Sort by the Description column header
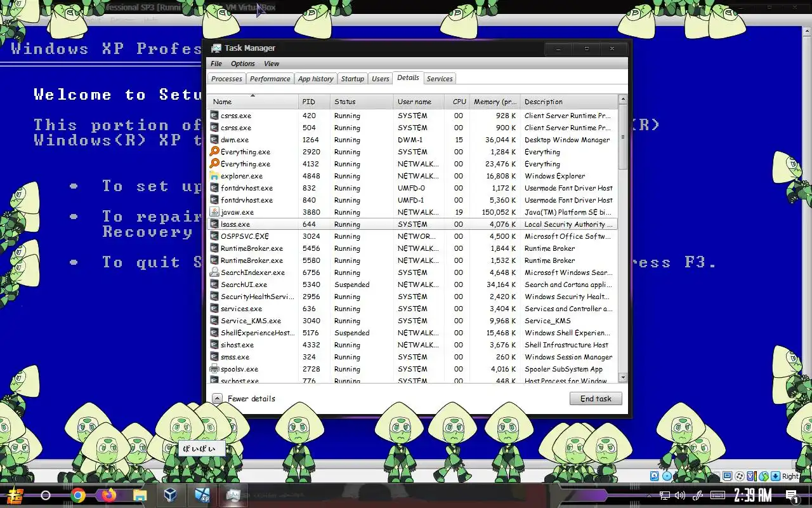812x508 pixels. pyautogui.click(x=568, y=102)
